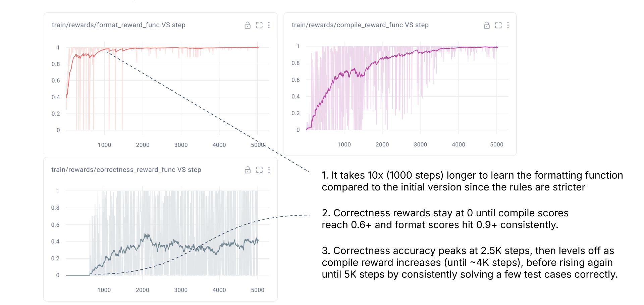
Task: Click annotation 1 about the formatting function
Action: click(472, 181)
